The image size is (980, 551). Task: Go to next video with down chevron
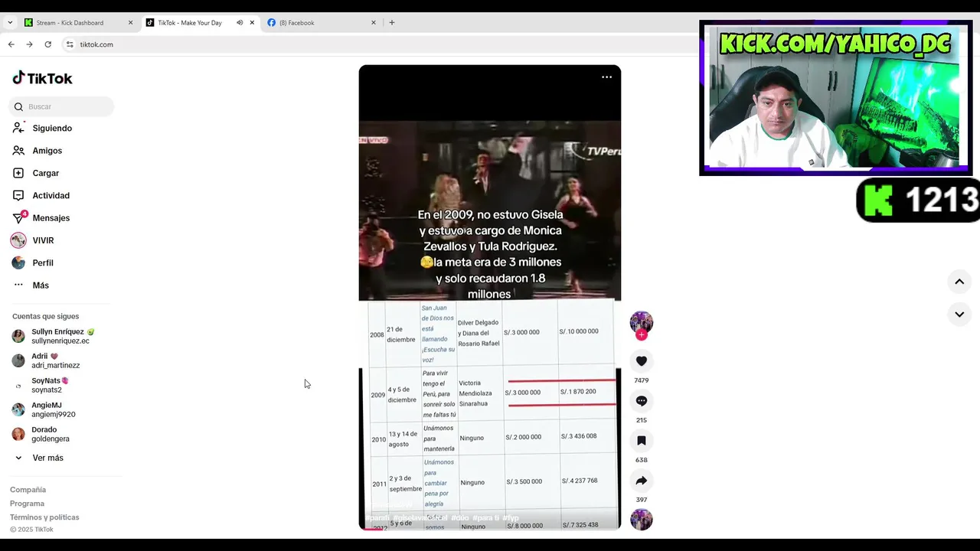click(x=959, y=315)
